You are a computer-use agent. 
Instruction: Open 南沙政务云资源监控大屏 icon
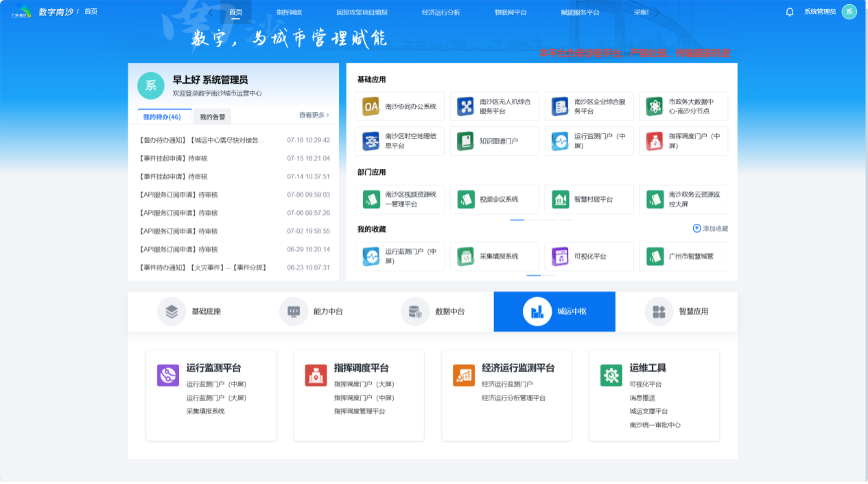point(655,199)
